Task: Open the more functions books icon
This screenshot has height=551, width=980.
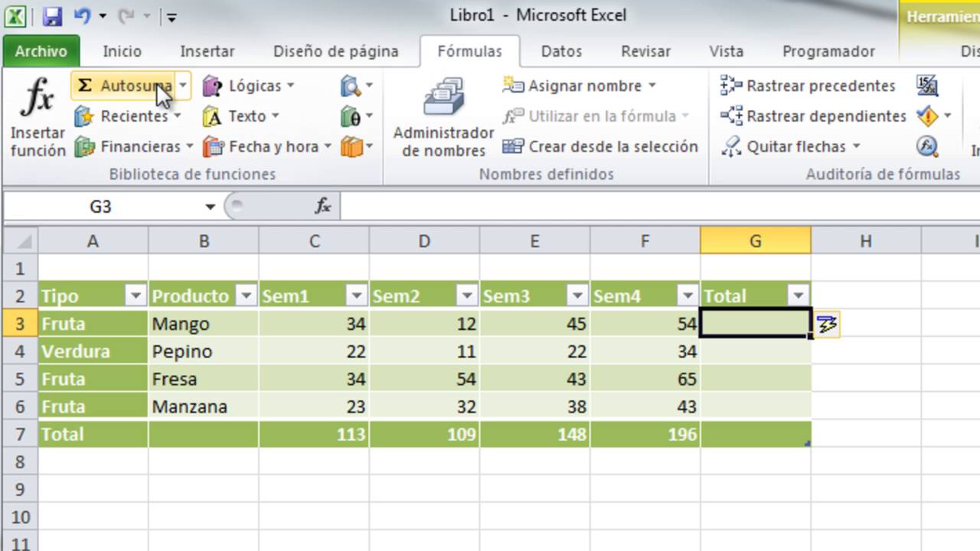Action: pos(351,146)
